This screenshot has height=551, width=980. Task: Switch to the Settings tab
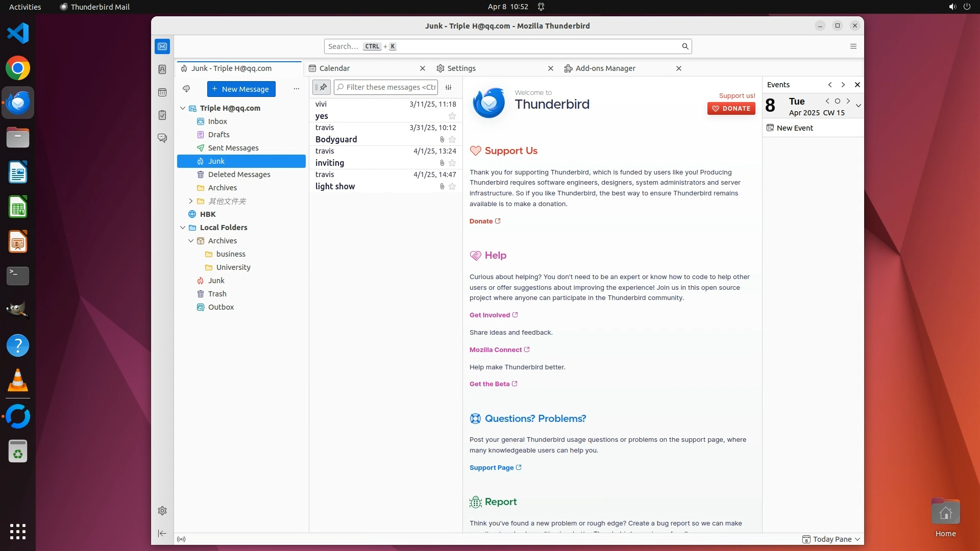461,68
